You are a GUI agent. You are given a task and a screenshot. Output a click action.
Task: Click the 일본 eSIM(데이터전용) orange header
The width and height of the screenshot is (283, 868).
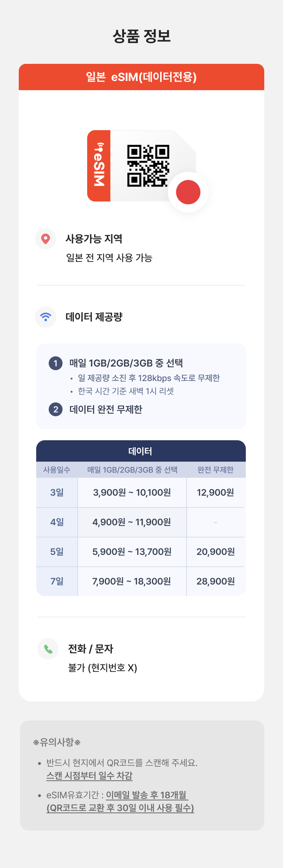point(141,77)
